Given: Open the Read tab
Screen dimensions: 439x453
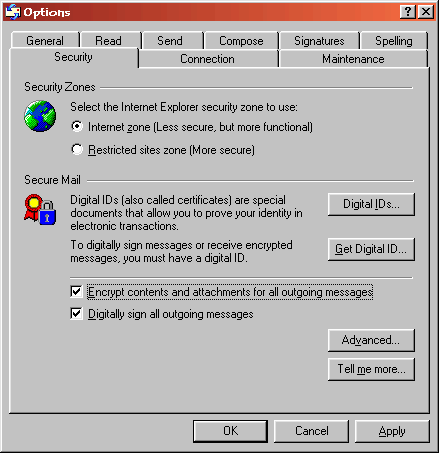Looking at the screenshot, I should [109, 41].
